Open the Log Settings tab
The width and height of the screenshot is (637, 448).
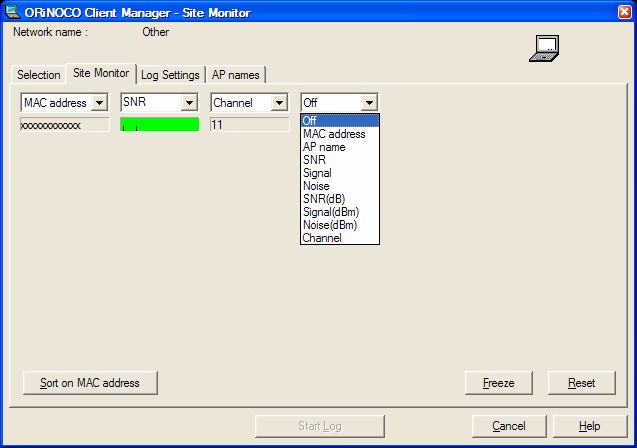[171, 75]
